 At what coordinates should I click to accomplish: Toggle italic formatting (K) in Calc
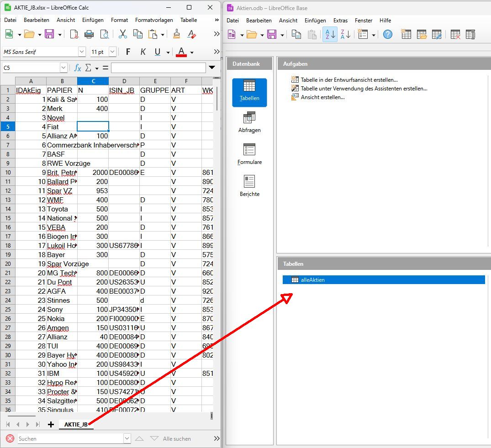[x=143, y=52]
